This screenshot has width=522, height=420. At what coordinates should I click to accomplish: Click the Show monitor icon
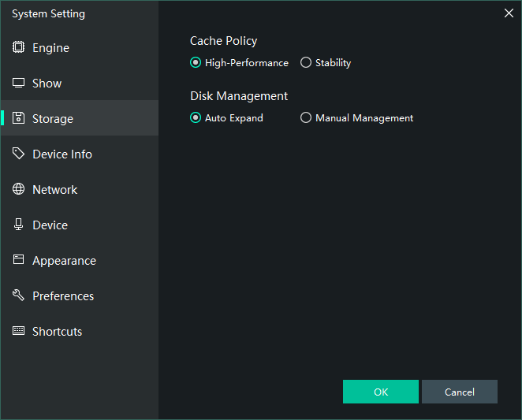tap(18, 83)
